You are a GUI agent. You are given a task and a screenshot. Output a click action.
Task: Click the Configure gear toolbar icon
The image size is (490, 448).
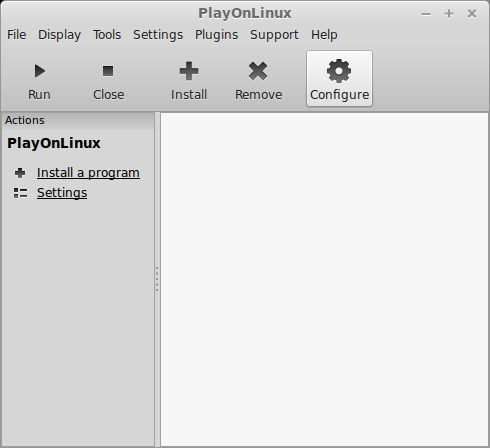(x=339, y=71)
